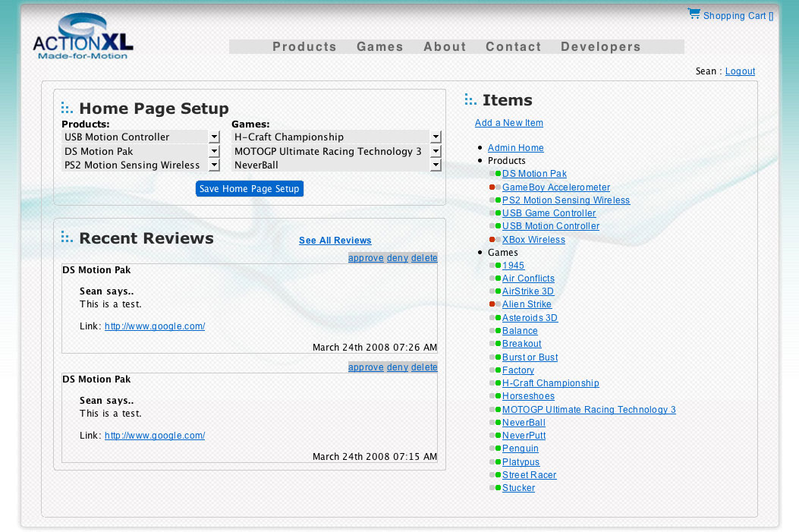Delete the 07:26 AM review
This screenshot has height=532, width=799.
424,258
